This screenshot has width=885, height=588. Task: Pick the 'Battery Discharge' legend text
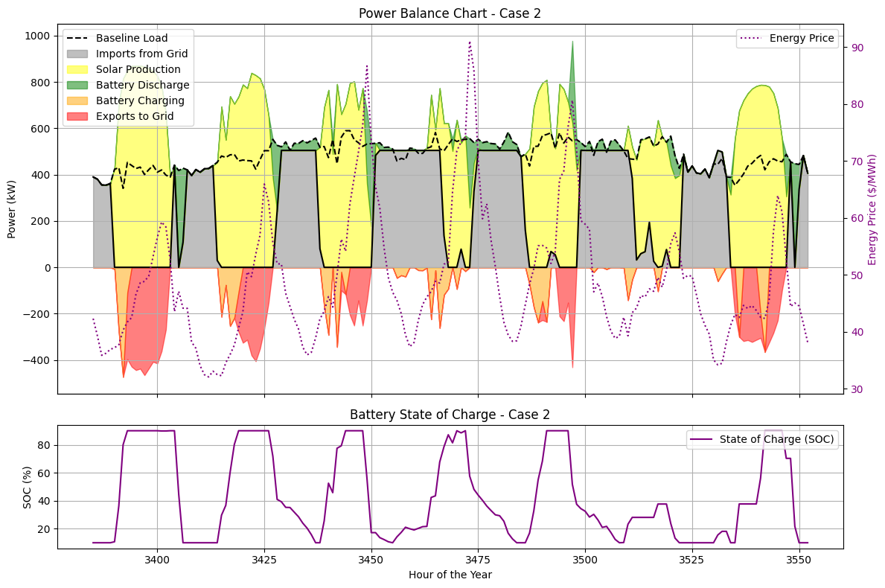click(143, 85)
